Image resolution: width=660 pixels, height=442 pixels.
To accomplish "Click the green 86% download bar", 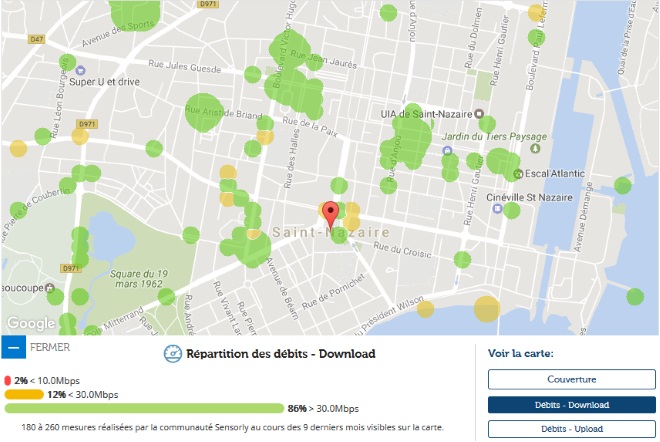I will coord(144,408).
